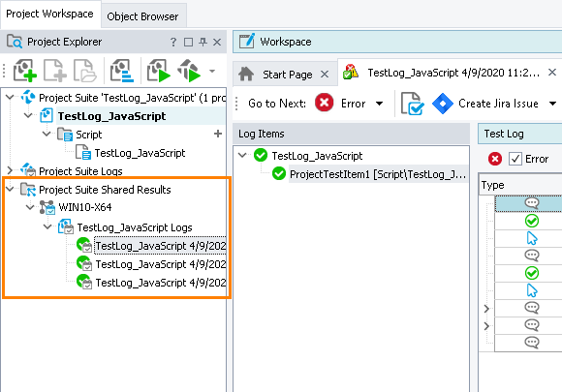Select the TestLog_JavaScript script file under Script
Image resolution: width=562 pixels, height=392 pixels.
click(x=140, y=153)
